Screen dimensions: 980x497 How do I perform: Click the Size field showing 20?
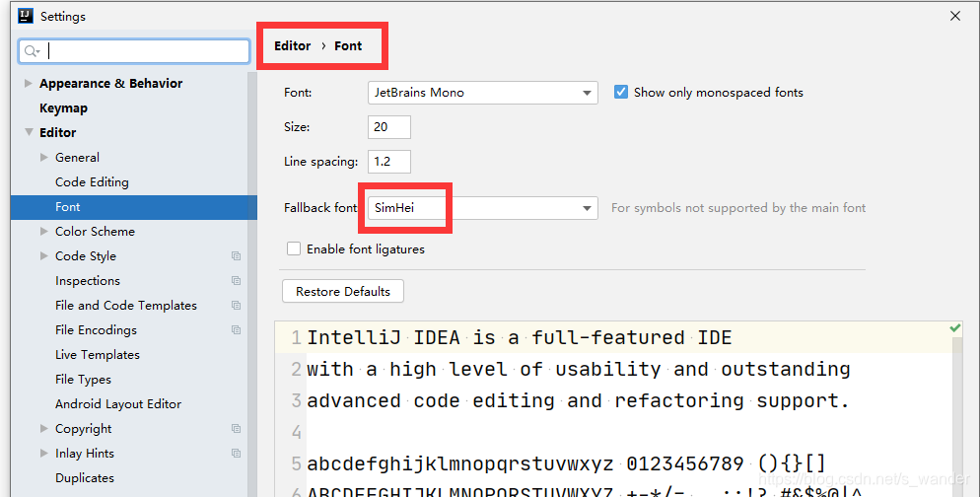coord(388,127)
